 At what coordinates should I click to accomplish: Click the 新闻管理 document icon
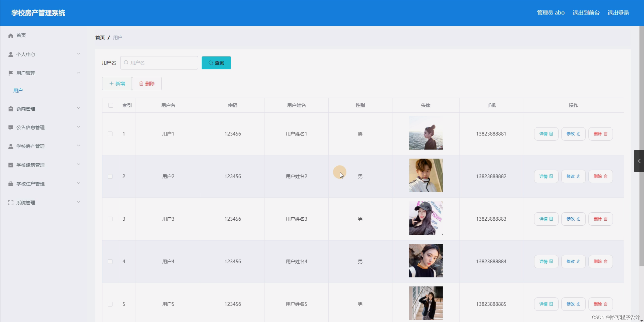click(x=11, y=108)
